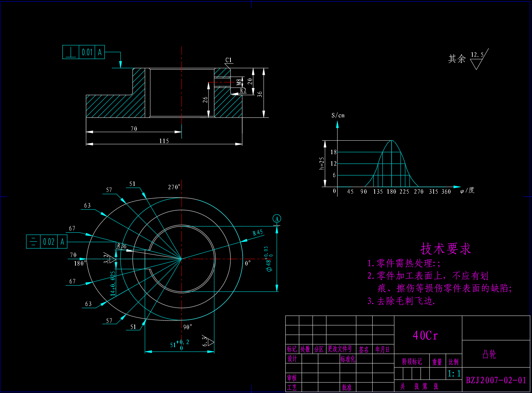Select the circled datum A marker

click(277, 219)
